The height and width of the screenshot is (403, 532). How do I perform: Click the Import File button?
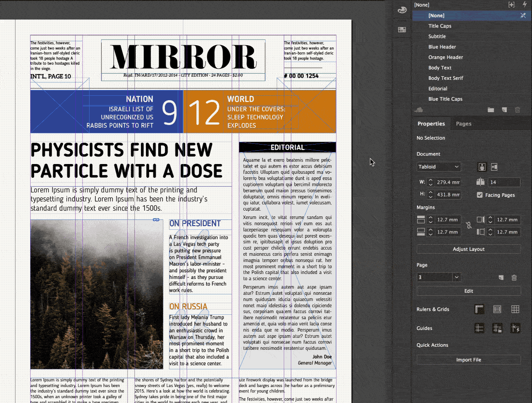(469, 360)
